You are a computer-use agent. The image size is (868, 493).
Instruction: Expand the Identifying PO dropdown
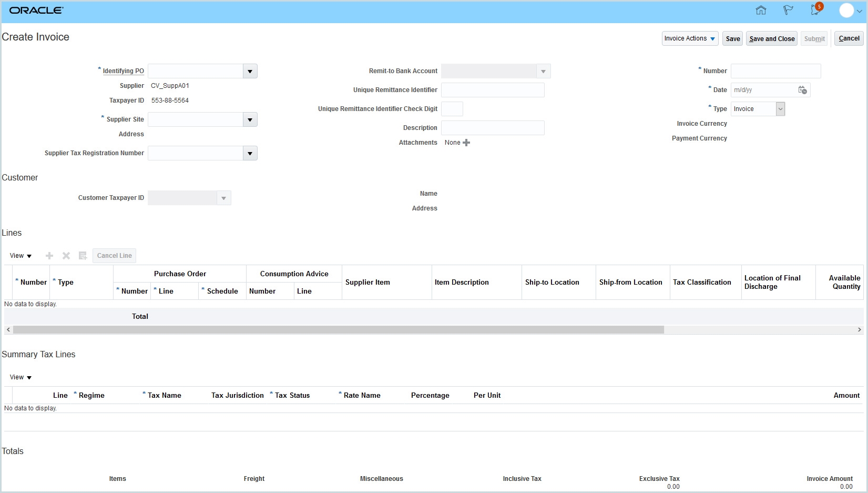(250, 71)
